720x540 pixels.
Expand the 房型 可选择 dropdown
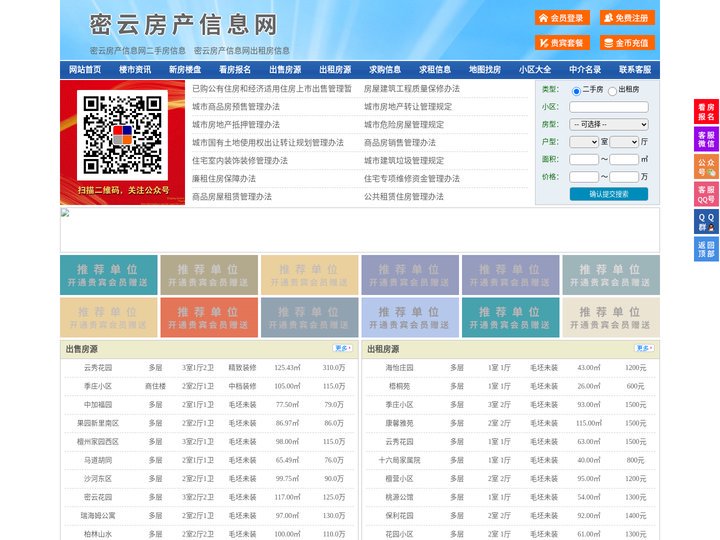pos(609,124)
